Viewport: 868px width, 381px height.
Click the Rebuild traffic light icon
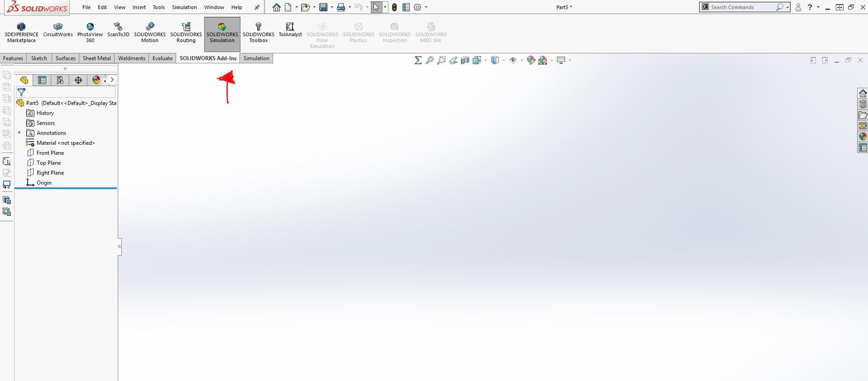tap(394, 7)
